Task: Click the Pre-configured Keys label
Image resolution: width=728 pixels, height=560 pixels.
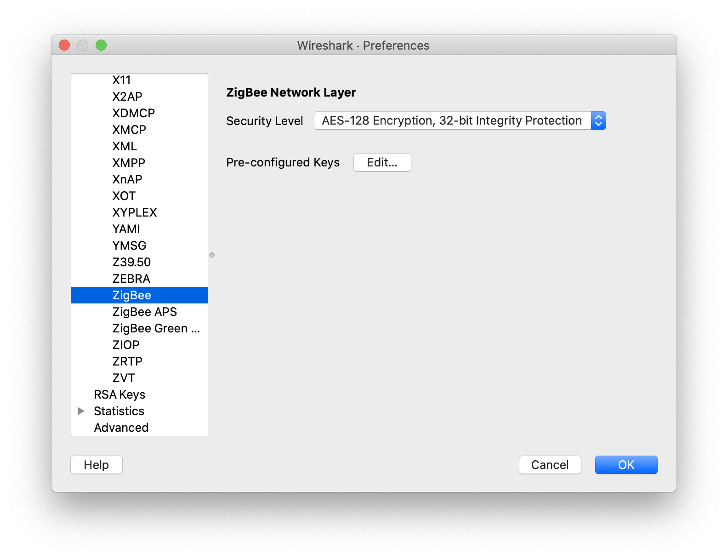Action: pos(283,162)
